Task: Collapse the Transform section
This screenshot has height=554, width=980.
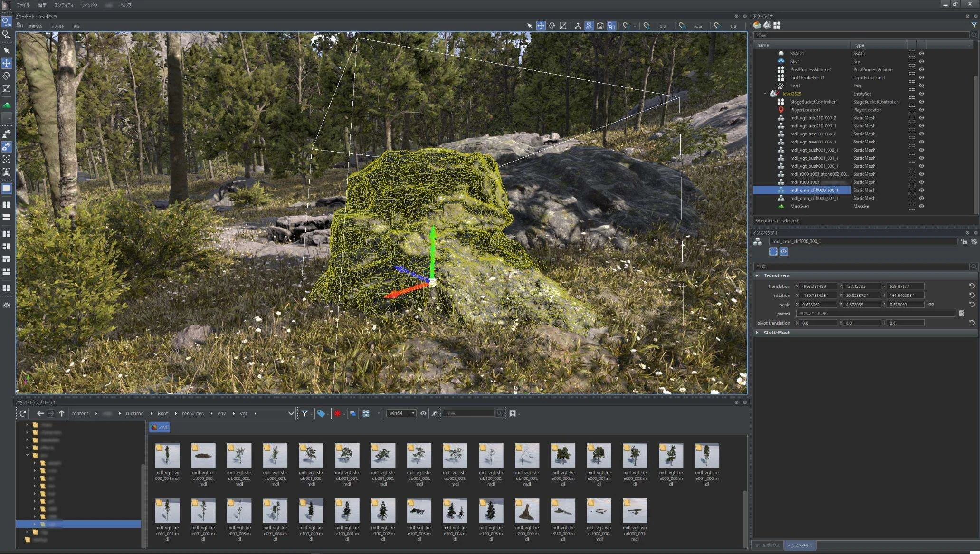Action: (x=757, y=276)
